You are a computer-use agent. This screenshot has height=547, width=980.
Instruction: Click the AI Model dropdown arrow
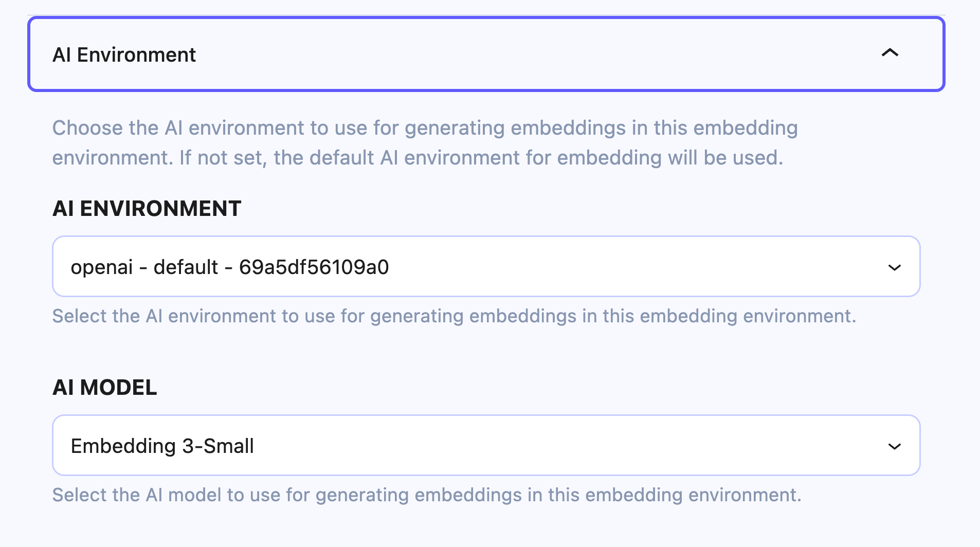pyautogui.click(x=894, y=446)
